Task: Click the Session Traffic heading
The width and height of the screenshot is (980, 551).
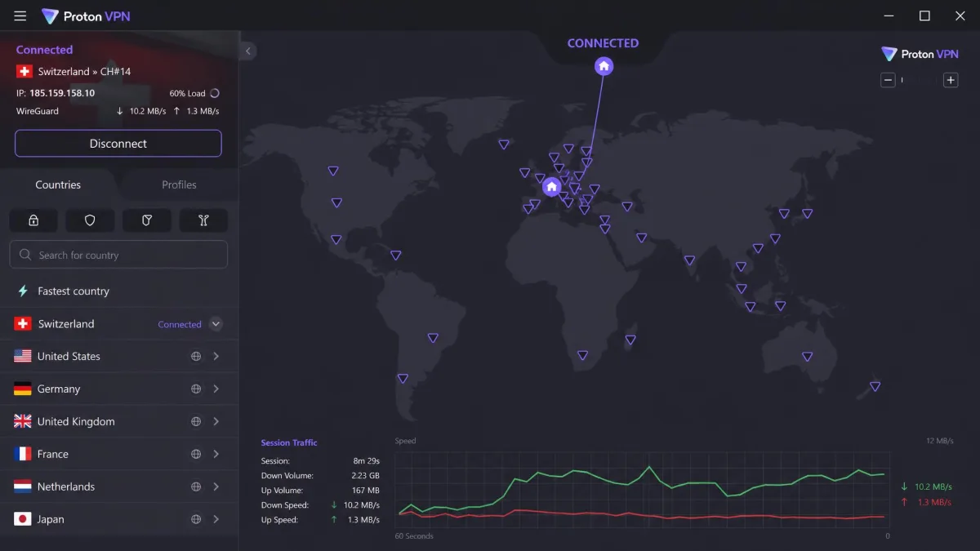Action: (289, 442)
